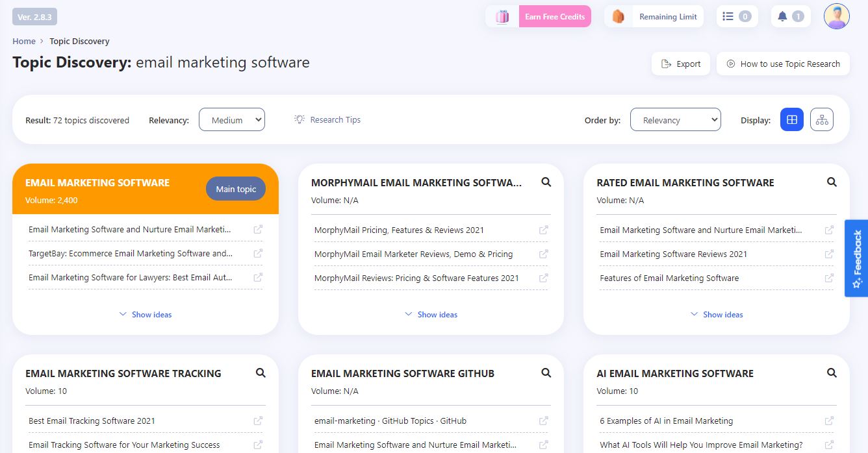868x453 pixels.
Task: Click the Export button
Action: click(680, 64)
